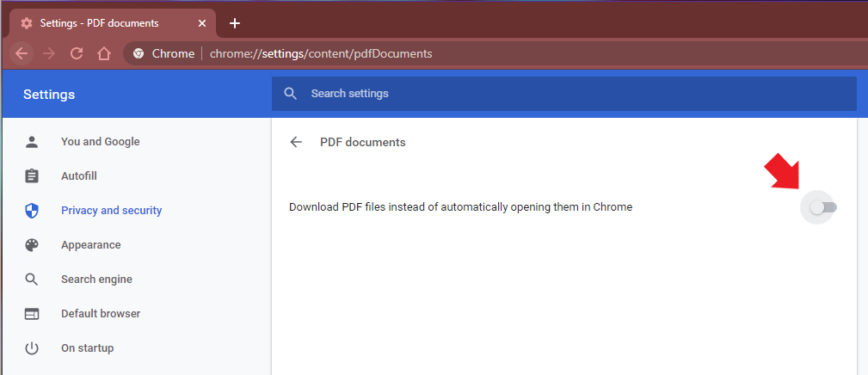Click the person icon beside You and Google

[32, 142]
